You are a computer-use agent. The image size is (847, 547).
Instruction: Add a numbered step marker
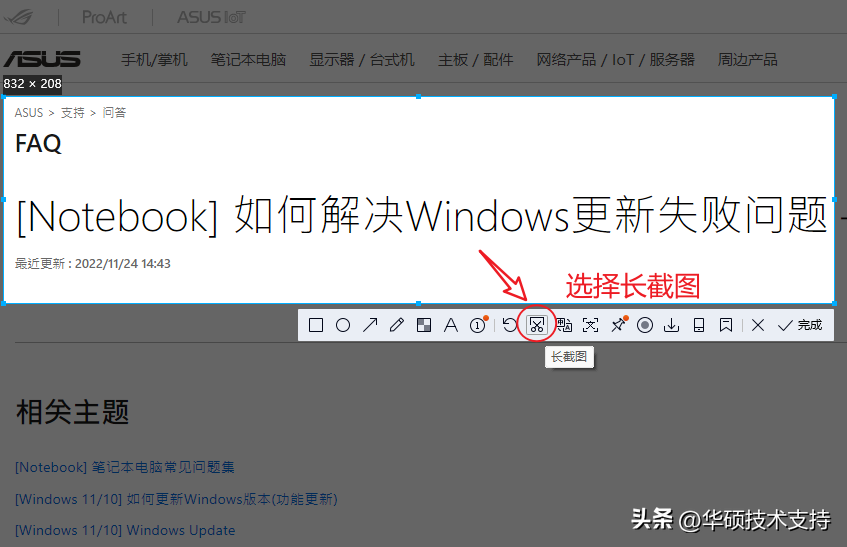coord(478,325)
